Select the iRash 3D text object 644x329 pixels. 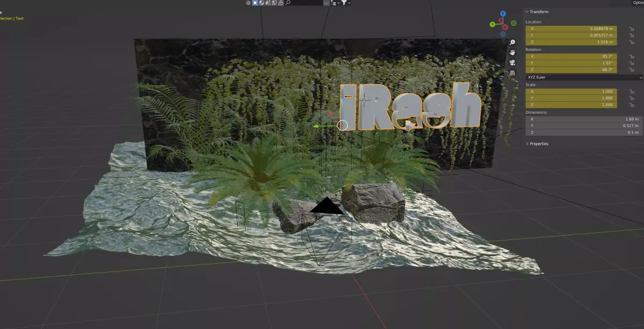[412, 107]
